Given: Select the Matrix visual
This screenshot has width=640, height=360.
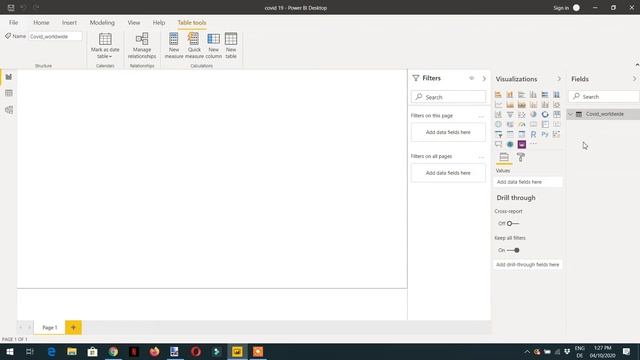Looking at the screenshot, I should pyautogui.click(x=522, y=134).
